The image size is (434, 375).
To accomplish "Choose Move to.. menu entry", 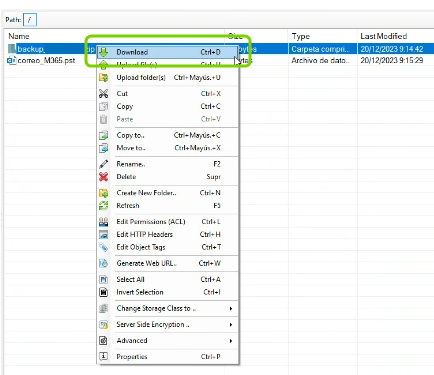I will pyautogui.click(x=168, y=148).
